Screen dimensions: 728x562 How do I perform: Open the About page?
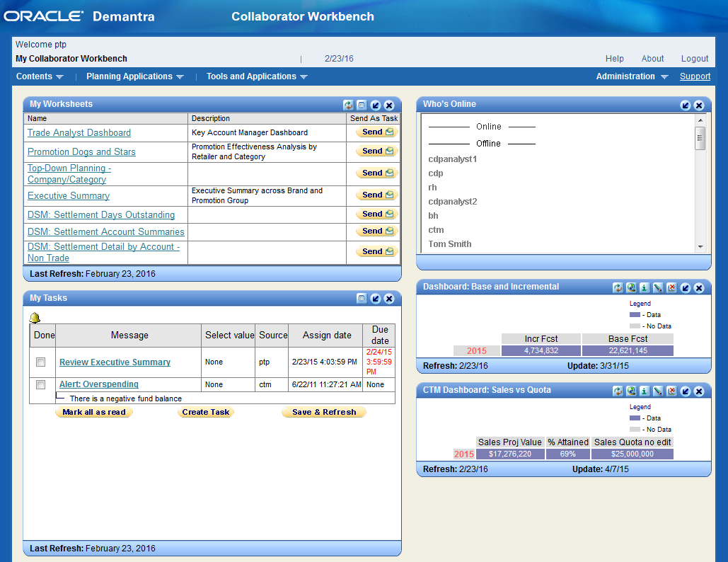coord(652,59)
